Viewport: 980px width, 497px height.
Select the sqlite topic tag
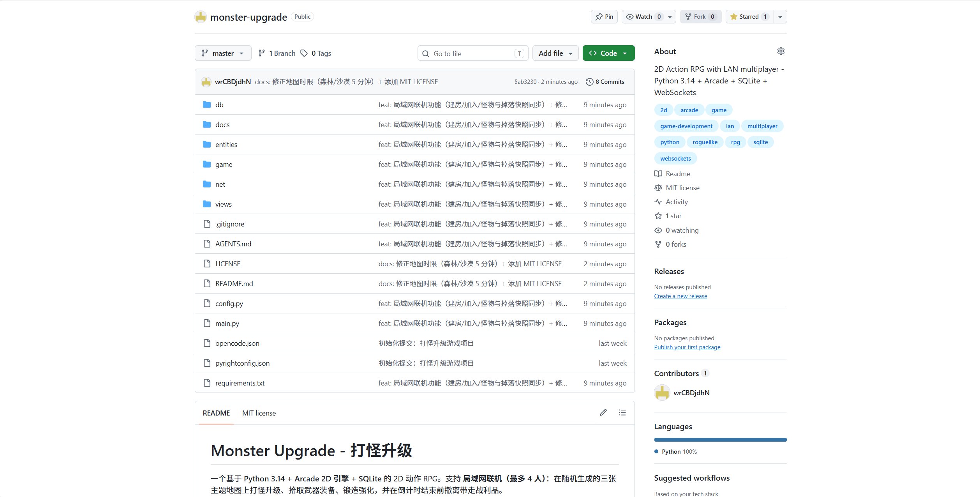click(x=760, y=142)
